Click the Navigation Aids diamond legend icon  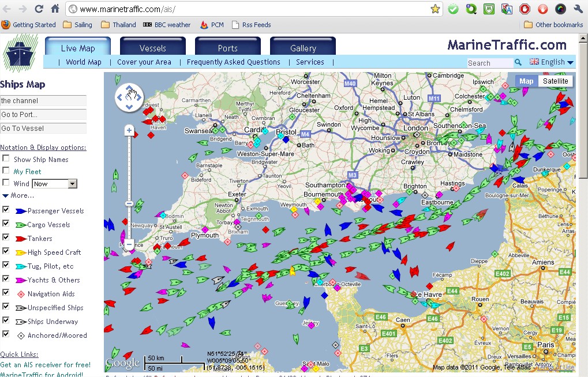click(22, 293)
